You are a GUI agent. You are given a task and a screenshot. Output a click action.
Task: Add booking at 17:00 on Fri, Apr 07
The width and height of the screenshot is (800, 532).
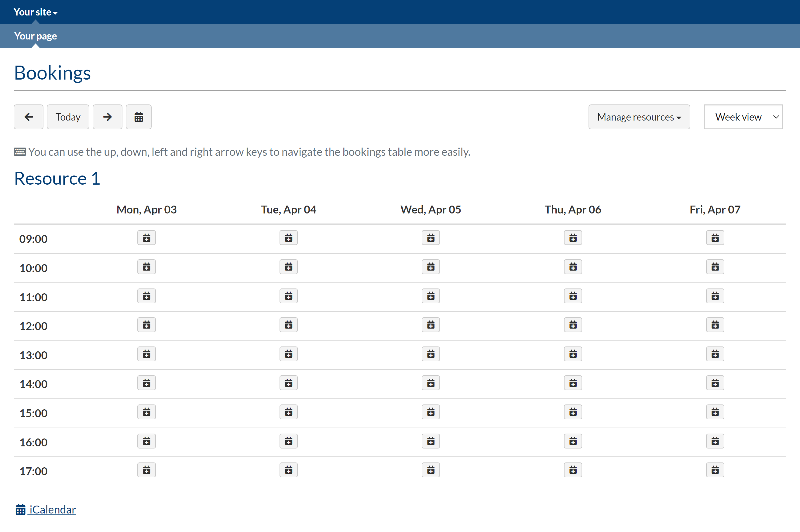pos(715,470)
